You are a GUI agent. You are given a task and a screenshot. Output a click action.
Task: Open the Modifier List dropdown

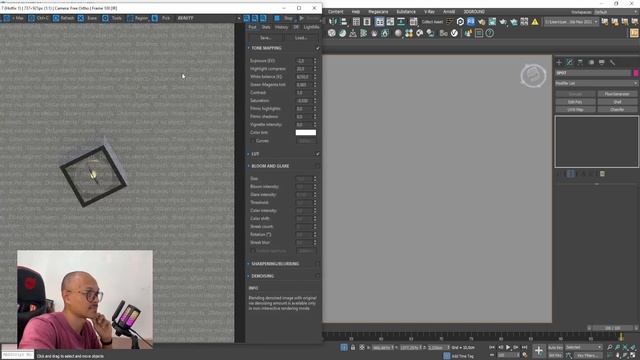(x=596, y=83)
